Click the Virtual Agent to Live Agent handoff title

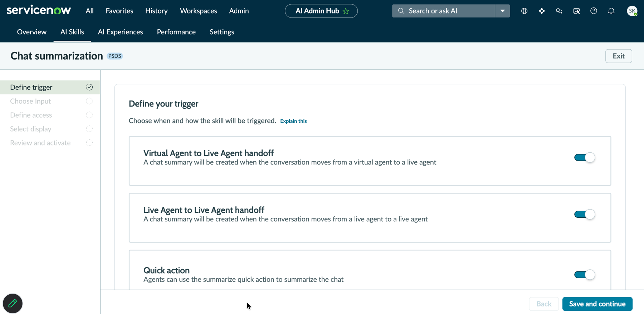coord(209,153)
